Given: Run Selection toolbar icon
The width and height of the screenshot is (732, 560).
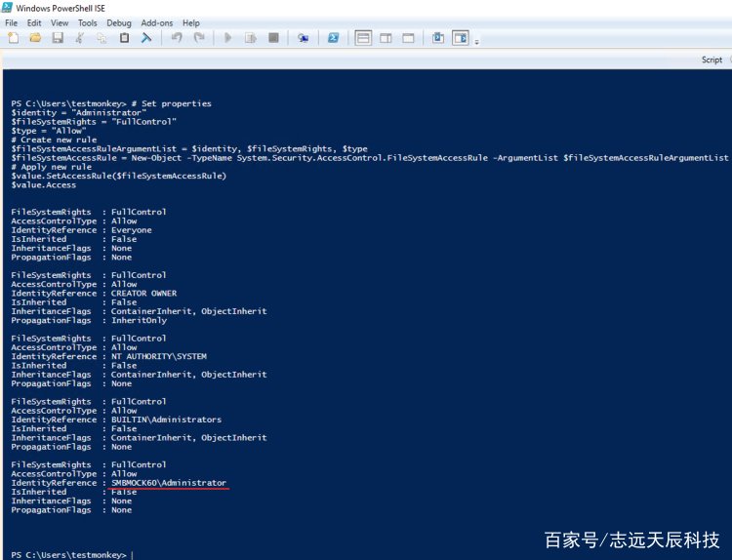Looking at the screenshot, I should [251, 38].
